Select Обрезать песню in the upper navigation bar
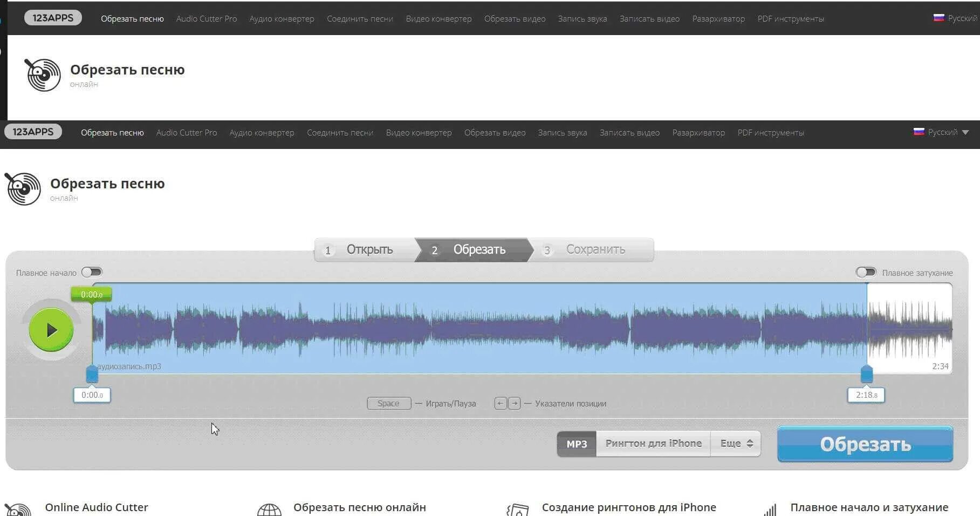Viewport: 980px width, 516px height. [132, 18]
